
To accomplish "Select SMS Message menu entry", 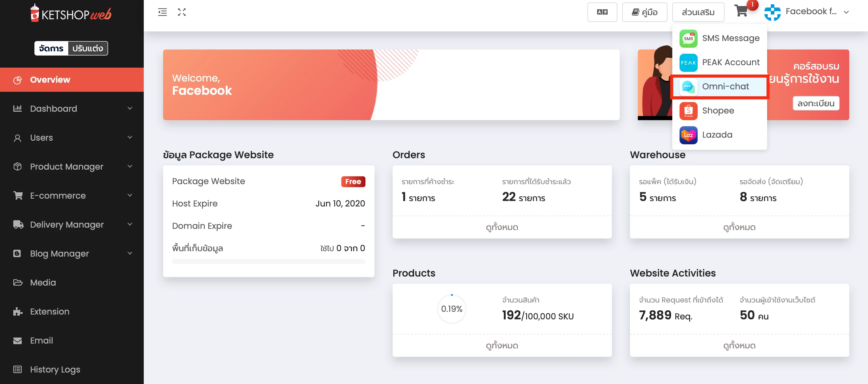I will tap(719, 38).
